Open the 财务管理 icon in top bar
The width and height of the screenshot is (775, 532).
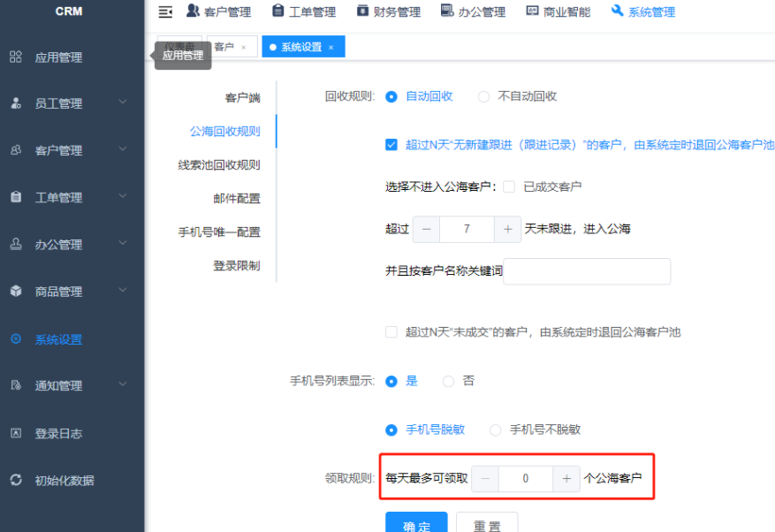point(364,11)
